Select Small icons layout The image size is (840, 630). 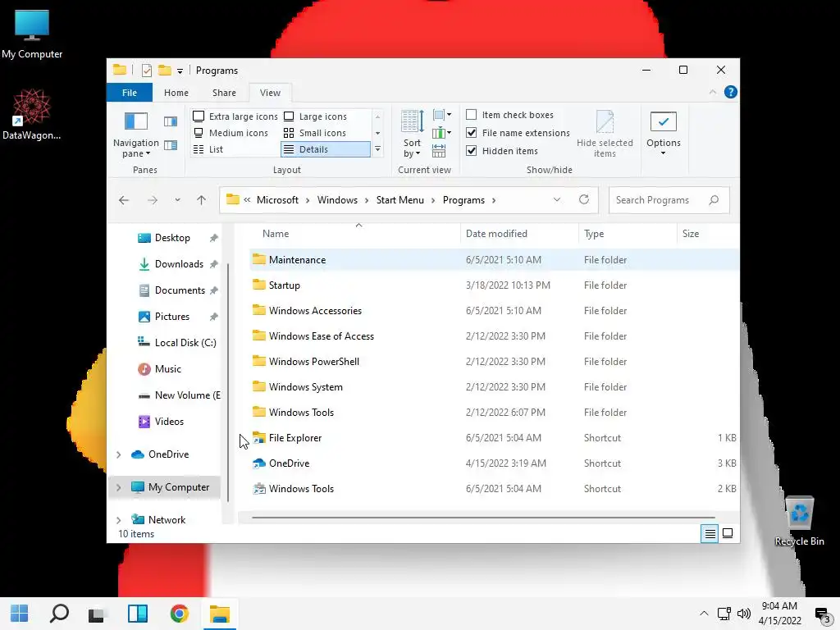coord(315,133)
